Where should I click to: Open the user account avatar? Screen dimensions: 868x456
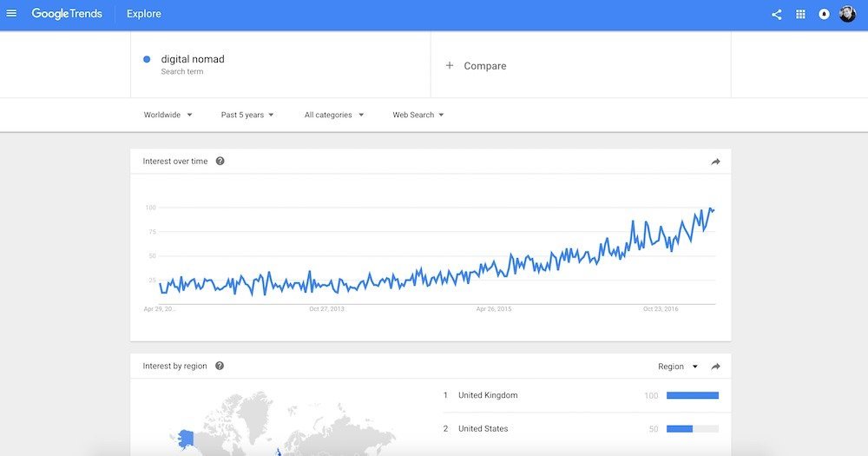(847, 14)
